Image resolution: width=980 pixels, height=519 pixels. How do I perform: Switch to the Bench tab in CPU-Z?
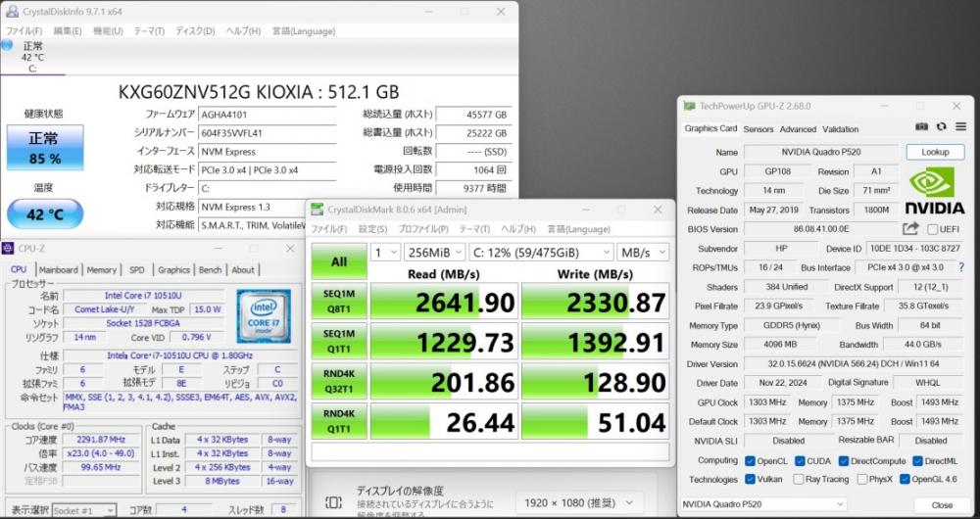coord(210,270)
